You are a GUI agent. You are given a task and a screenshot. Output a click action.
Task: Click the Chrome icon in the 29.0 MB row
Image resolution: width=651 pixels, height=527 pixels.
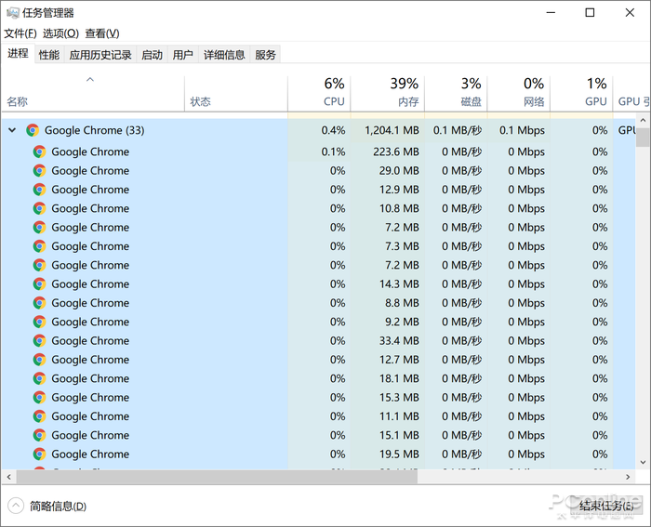[39, 171]
